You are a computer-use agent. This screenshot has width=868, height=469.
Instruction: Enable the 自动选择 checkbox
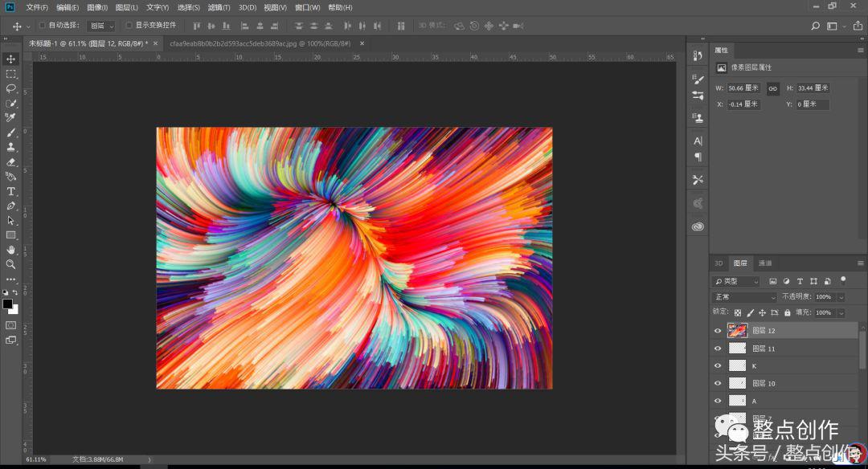tap(43, 26)
